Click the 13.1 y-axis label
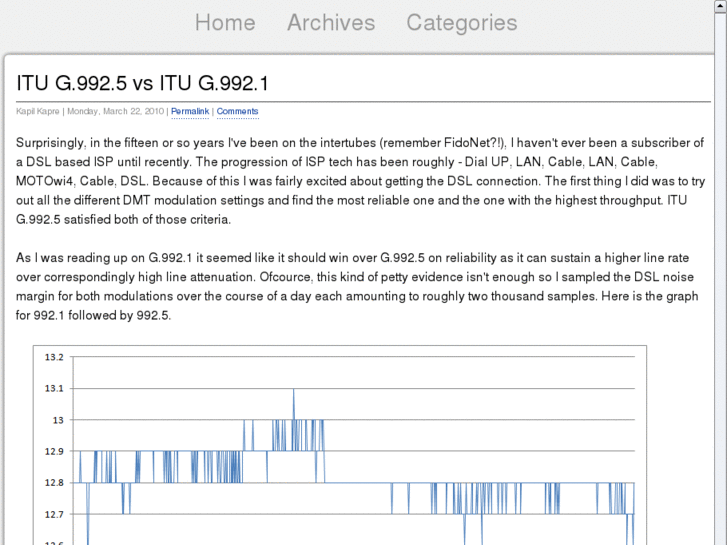This screenshot has height=545, width=727. (54, 388)
